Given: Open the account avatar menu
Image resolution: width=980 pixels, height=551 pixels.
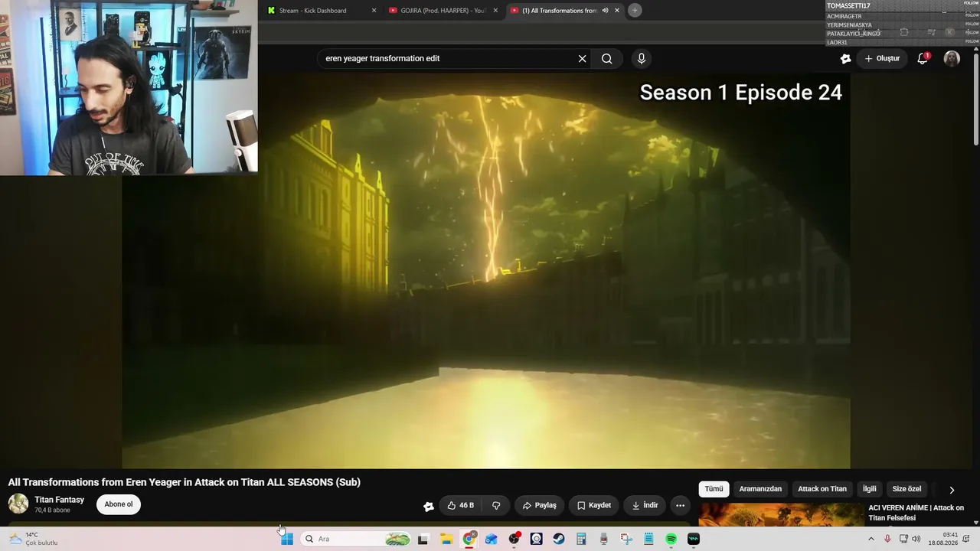Looking at the screenshot, I should click(952, 58).
